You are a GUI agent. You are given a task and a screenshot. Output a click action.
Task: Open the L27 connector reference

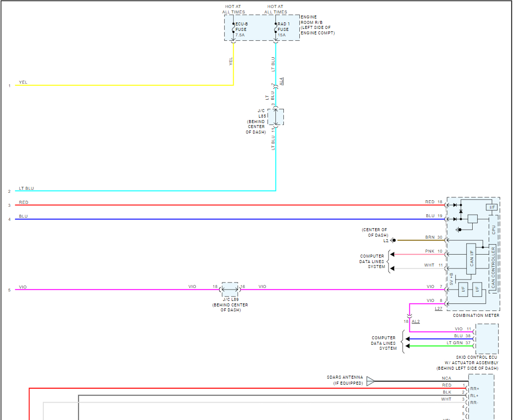(x=438, y=309)
